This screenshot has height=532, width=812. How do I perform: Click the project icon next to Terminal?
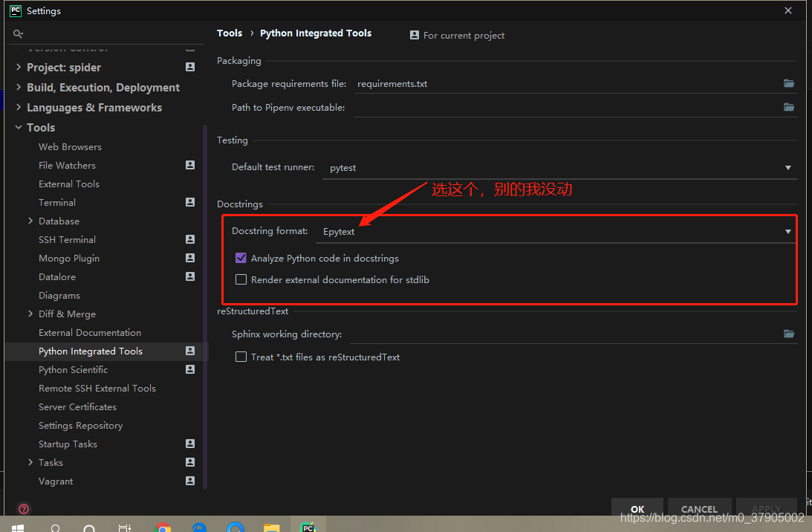(x=190, y=202)
